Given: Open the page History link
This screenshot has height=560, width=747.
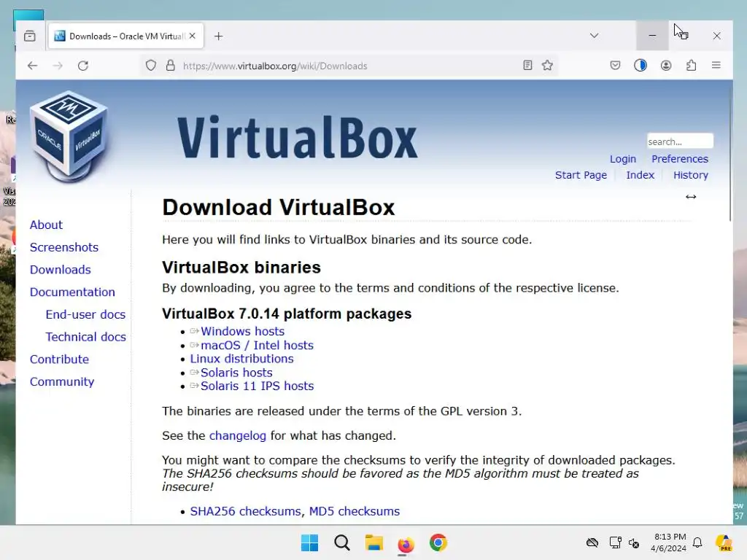Looking at the screenshot, I should 691,175.
